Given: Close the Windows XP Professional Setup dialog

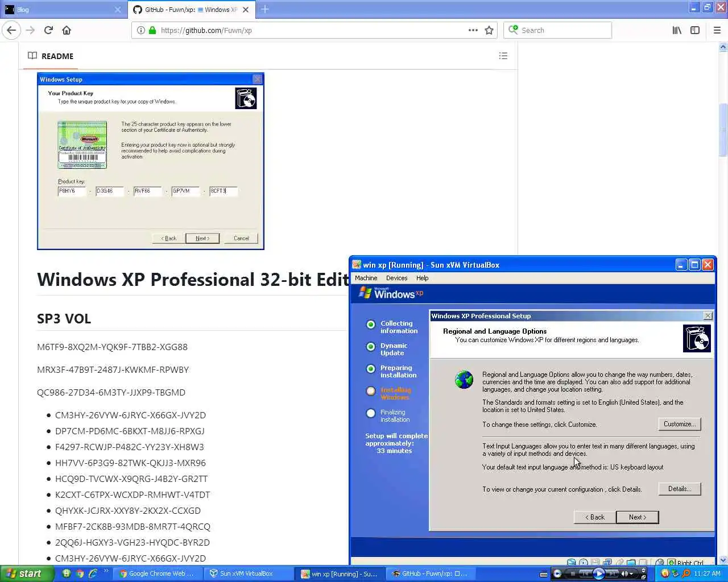Looking at the screenshot, I should [x=708, y=316].
